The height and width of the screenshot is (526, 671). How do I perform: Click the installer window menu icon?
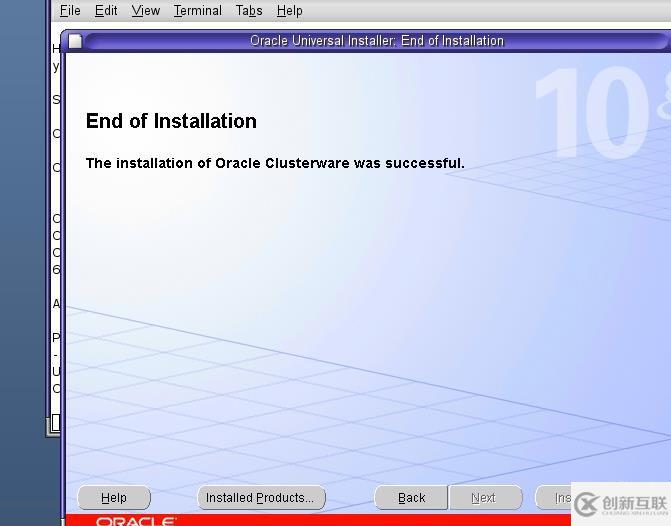coord(75,41)
